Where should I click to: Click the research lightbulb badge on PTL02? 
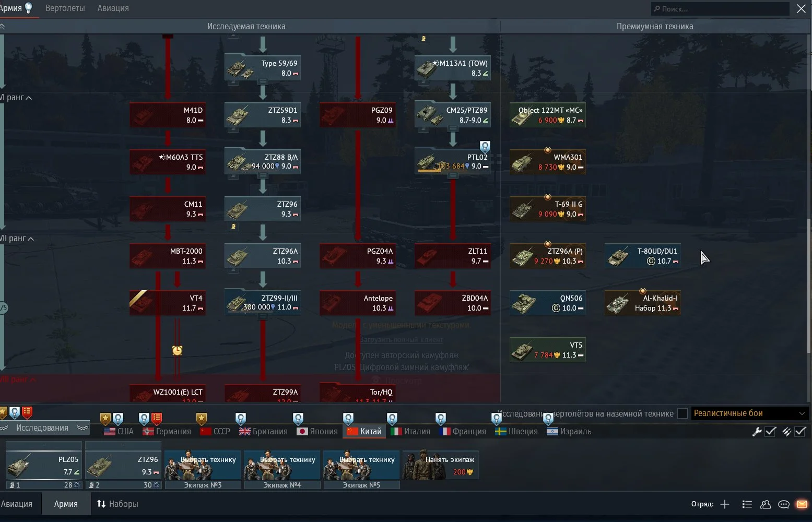tap(485, 147)
